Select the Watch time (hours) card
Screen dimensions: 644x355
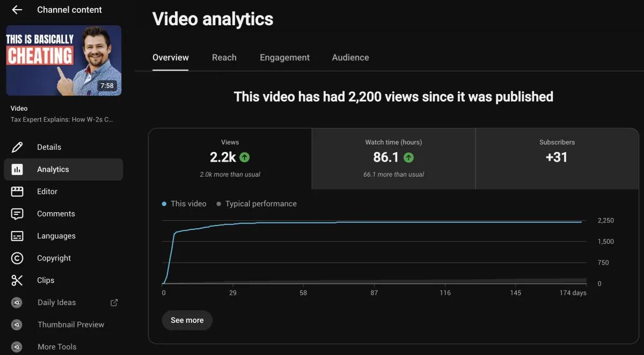393,159
